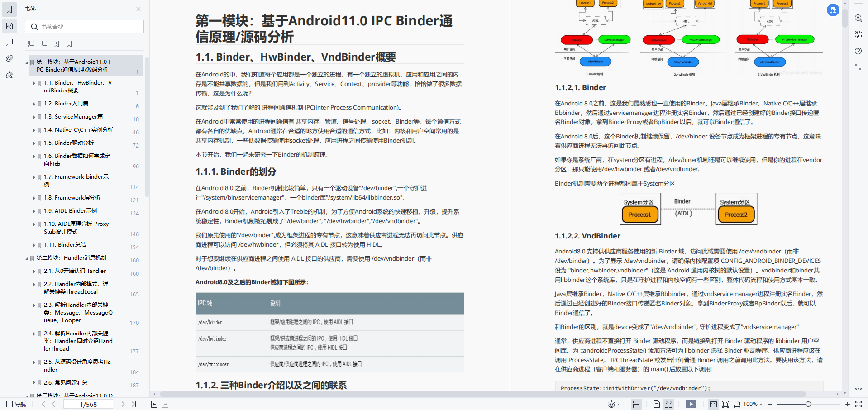Toggle fullscreen with bottom-right expand icon
The height and width of the screenshot is (410, 868).
coord(859,404)
